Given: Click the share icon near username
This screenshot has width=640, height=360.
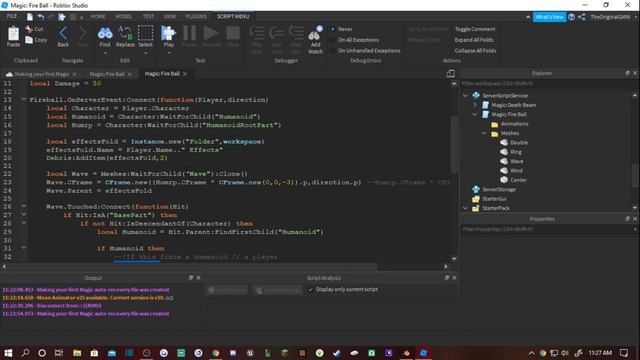Looking at the screenshot, I should [x=582, y=17].
